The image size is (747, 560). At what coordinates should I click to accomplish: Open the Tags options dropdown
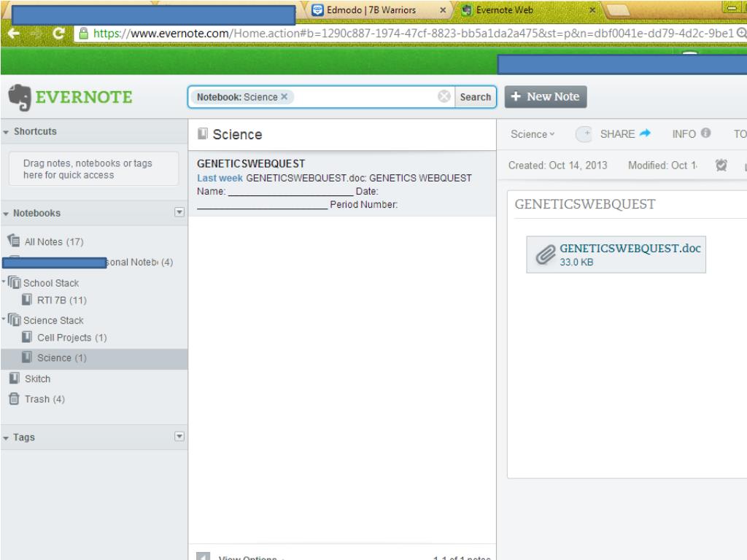179,437
